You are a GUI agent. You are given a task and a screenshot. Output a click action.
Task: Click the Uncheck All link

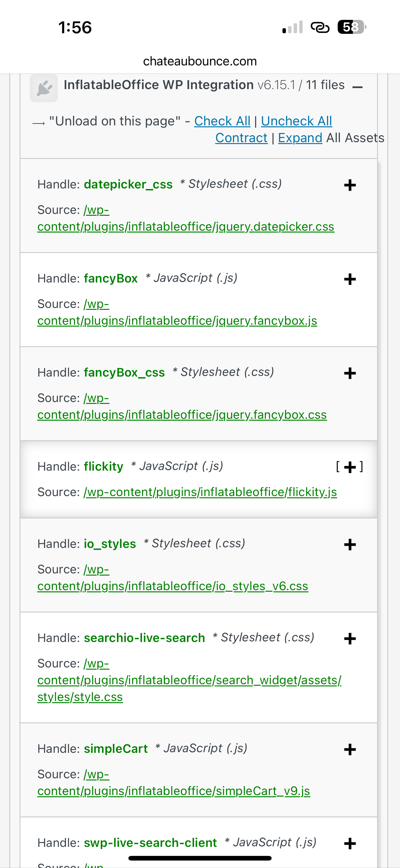pos(296,121)
